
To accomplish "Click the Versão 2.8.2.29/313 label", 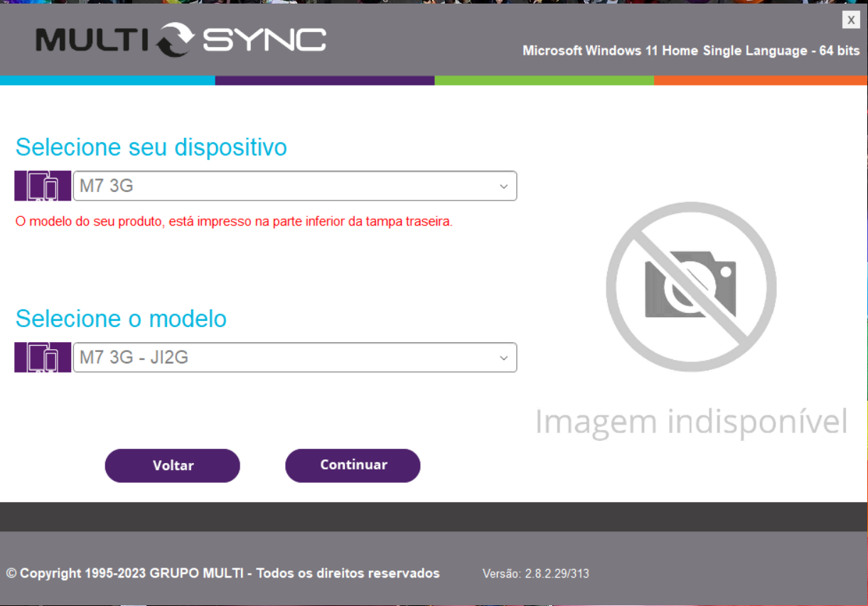I will point(536,574).
